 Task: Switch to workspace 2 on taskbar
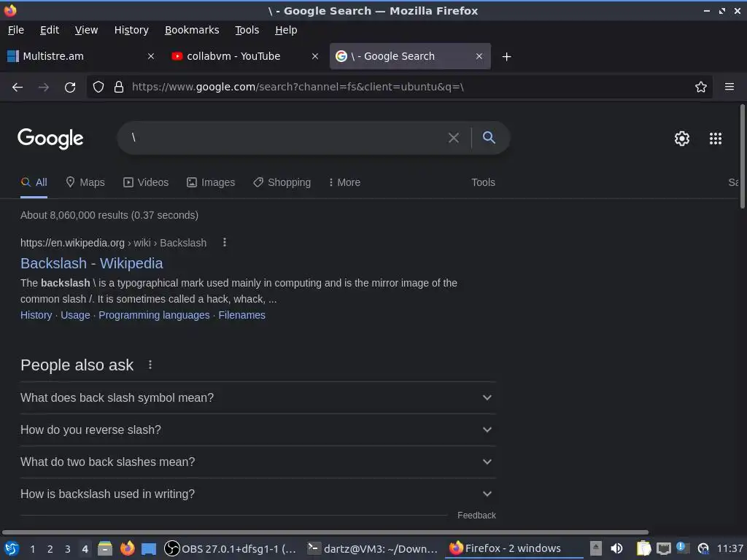click(x=50, y=549)
